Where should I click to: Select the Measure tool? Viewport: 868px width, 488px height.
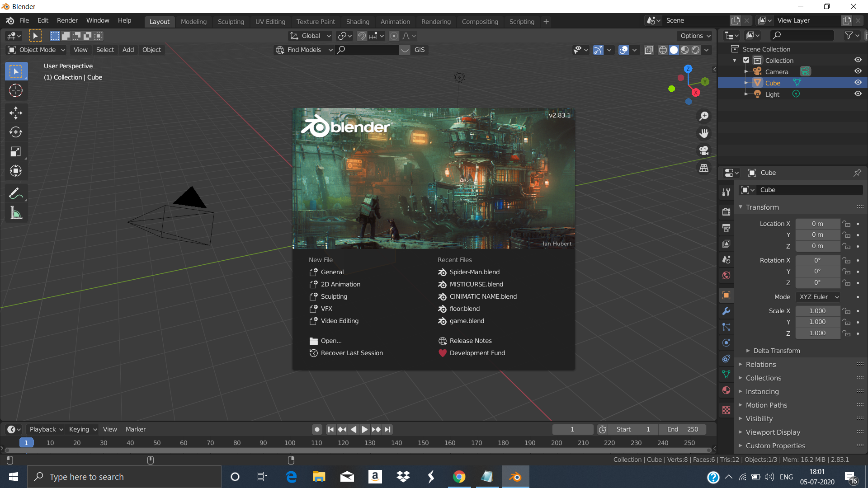pyautogui.click(x=16, y=213)
